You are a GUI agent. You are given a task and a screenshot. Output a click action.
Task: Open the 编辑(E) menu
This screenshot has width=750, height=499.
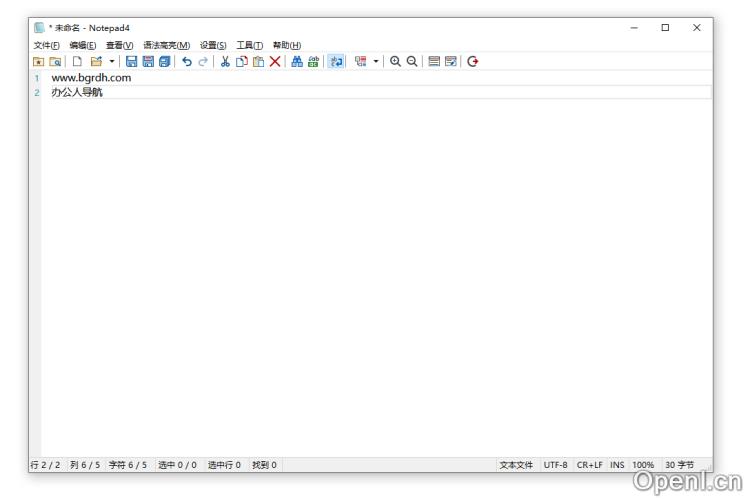pyautogui.click(x=82, y=45)
